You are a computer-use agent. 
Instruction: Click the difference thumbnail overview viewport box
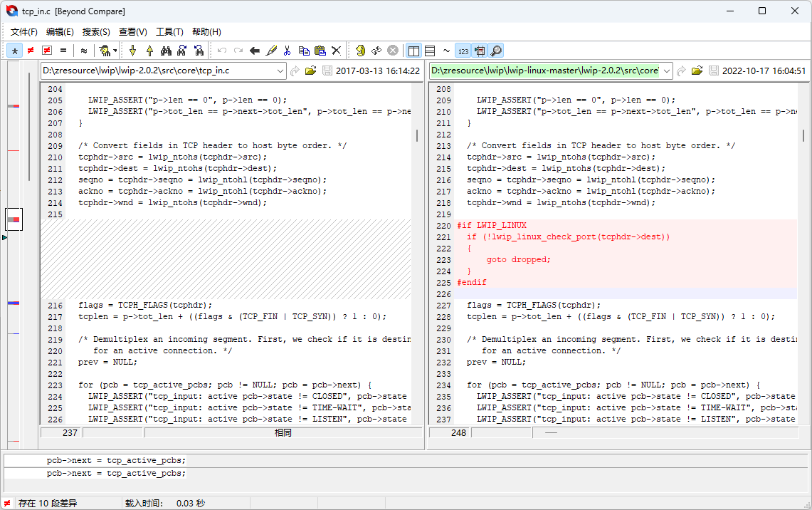[x=14, y=219]
